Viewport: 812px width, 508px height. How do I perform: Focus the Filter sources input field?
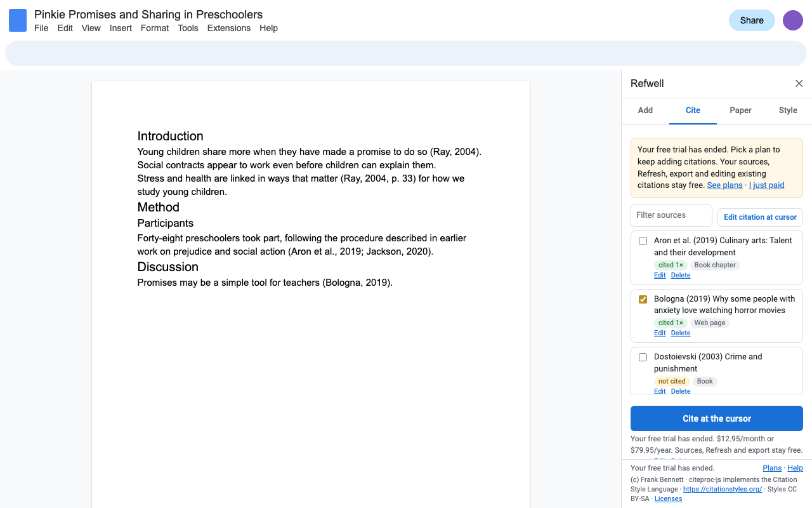pyautogui.click(x=671, y=215)
